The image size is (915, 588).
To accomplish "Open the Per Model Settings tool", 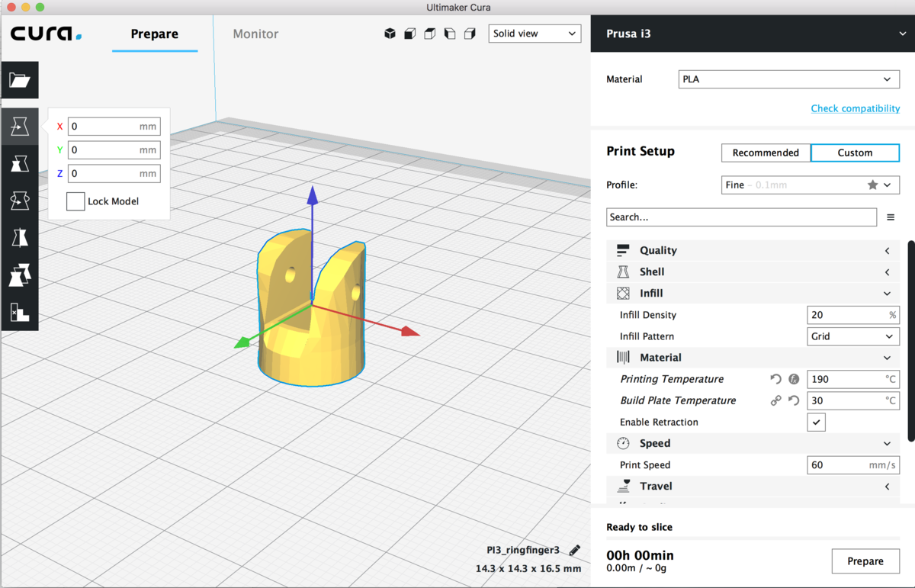I will pos(20,275).
